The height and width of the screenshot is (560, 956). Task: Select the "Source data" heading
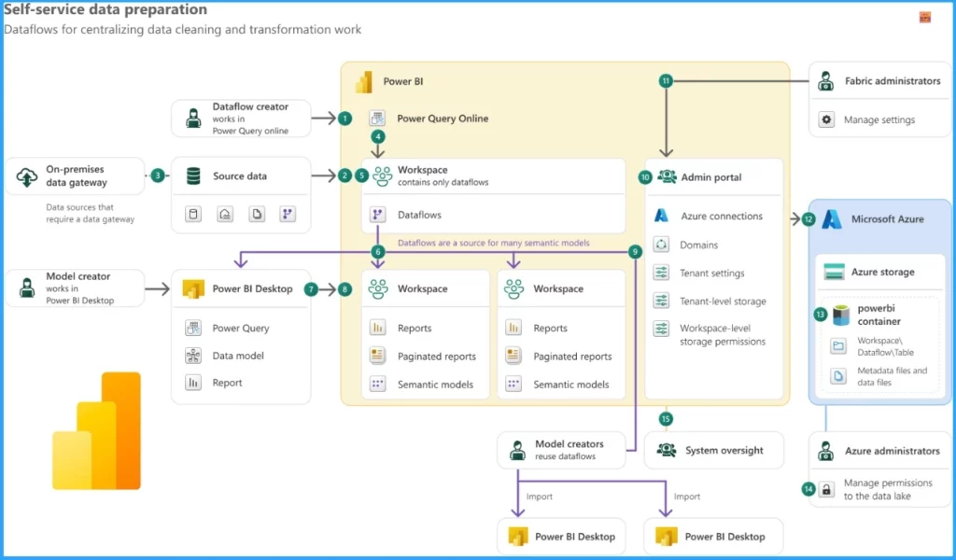click(x=240, y=176)
